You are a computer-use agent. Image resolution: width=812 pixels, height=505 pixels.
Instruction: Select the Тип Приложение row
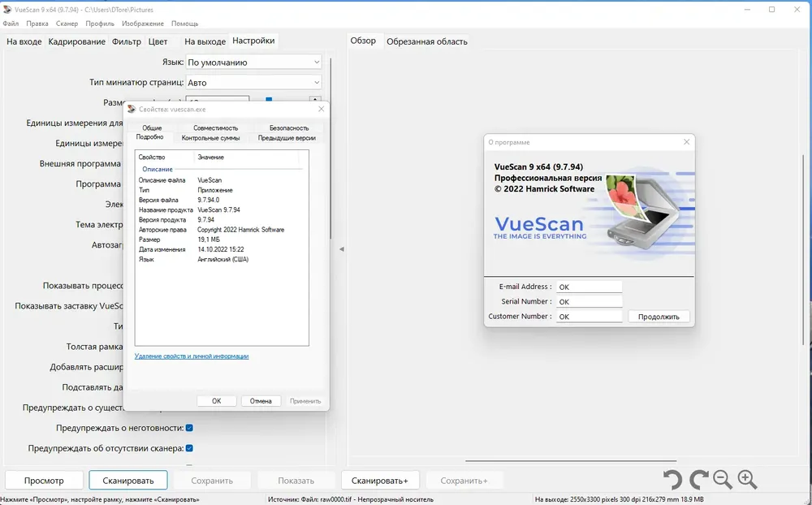222,190
